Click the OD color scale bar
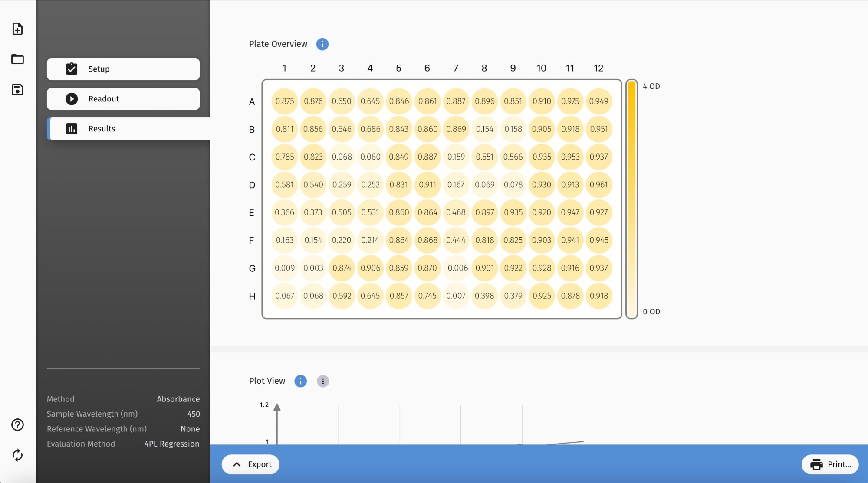 point(631,199)
